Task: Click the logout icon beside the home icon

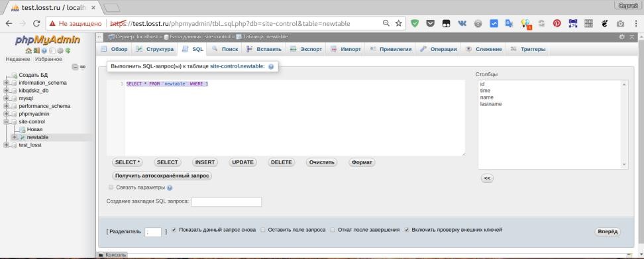Action: (x=36, y=51)
